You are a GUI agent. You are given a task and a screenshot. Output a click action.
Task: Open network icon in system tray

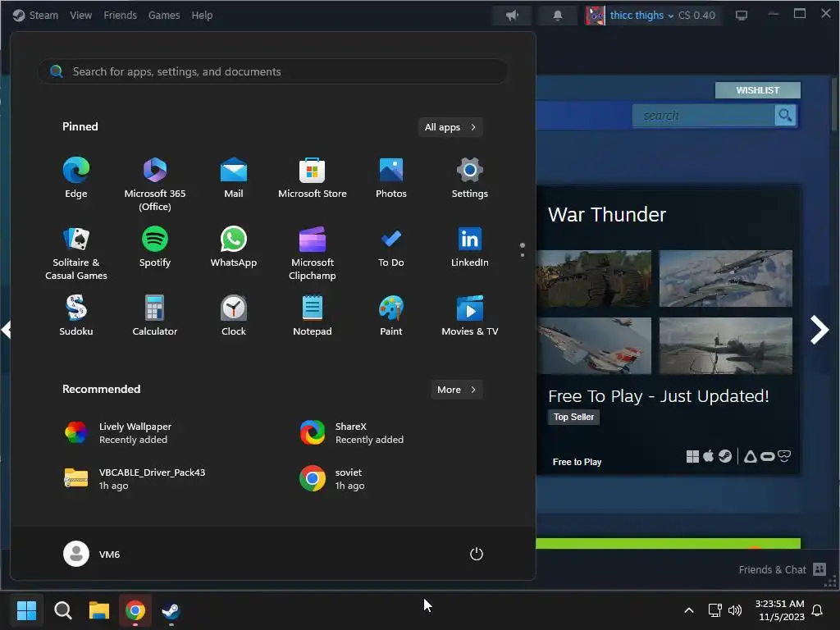pos(714,610)
